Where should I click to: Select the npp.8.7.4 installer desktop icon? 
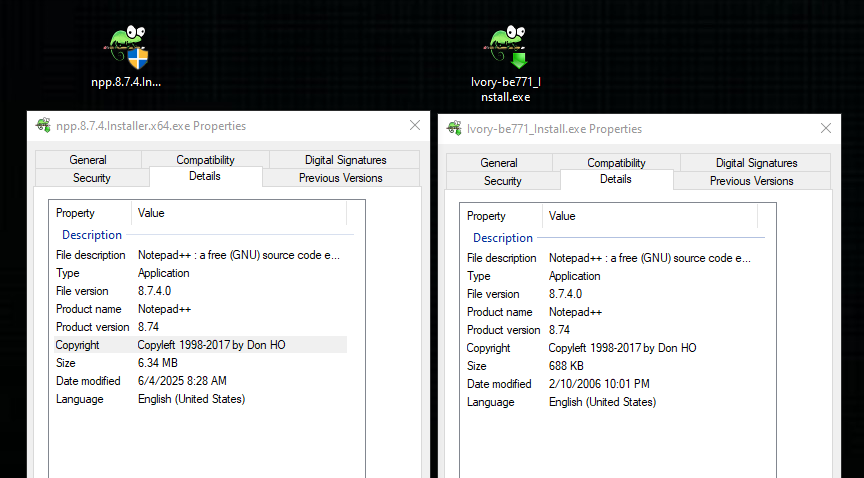pos(128,50)
